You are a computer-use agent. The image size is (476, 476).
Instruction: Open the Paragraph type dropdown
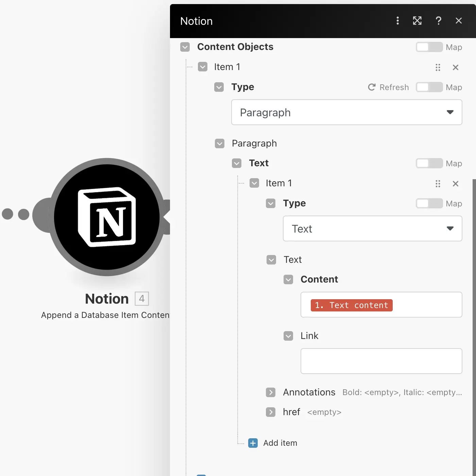coord(346,112)
